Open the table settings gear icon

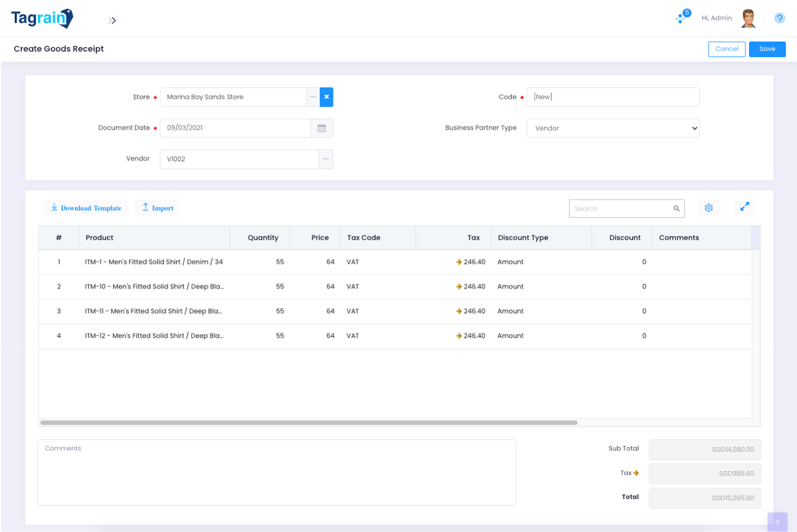click(x=709, y=208)
